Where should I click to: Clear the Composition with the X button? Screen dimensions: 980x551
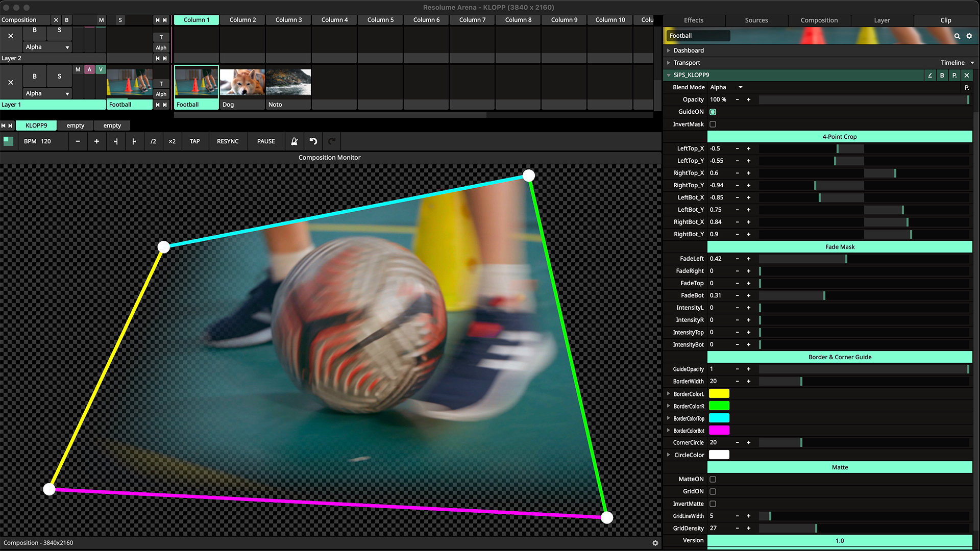(x=56, y=20)
